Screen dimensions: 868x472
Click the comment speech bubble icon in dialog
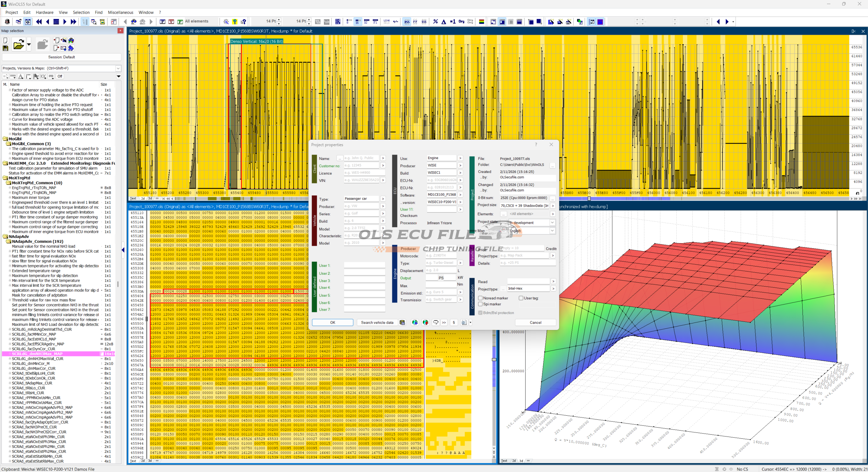tap(436, 322)
